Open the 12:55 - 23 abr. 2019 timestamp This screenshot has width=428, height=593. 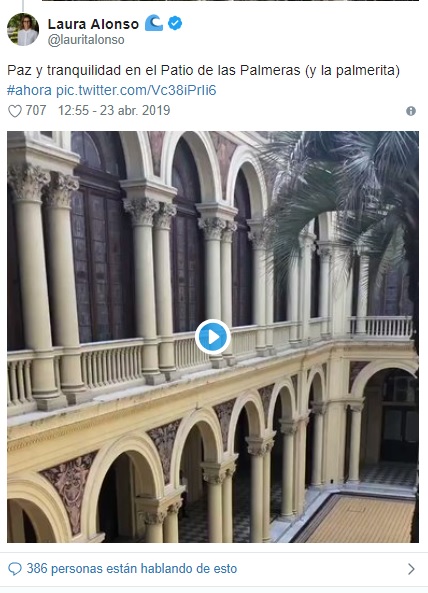click(x=114, y=110)
